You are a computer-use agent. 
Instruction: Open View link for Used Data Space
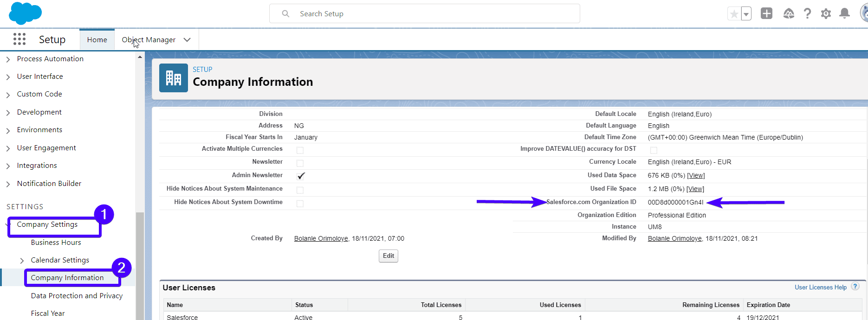point(696,175)
